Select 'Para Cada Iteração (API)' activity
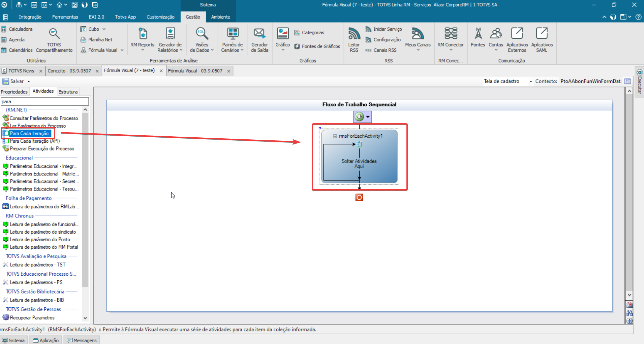The image size is (644, 344). (x=35, y=141)
